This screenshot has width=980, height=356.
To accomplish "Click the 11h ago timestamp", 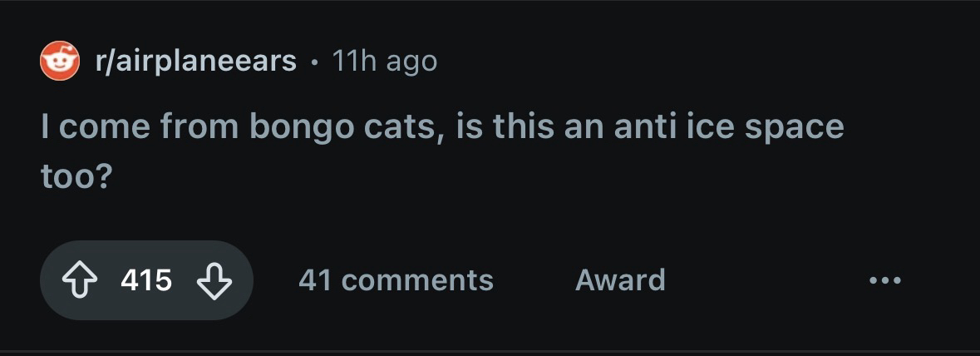I will (x=384, y=62).
